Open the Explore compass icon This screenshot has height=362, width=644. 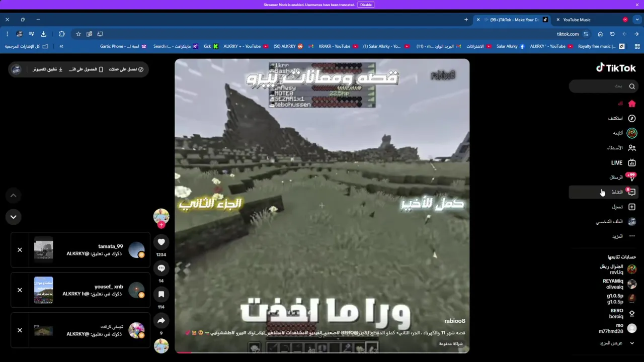pos(631,118)
